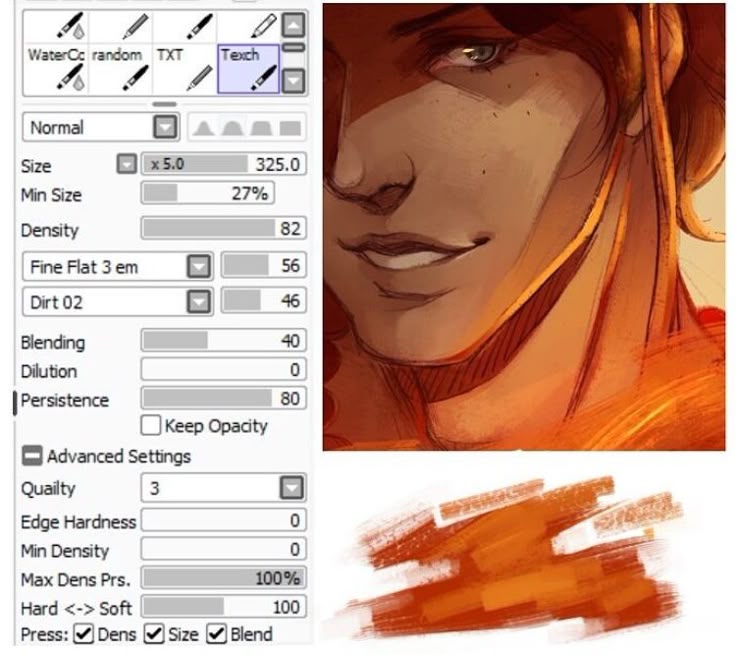Click the Min Density slider showing 0
Viewport: 736px width, 655px height.
coord(223,549)
